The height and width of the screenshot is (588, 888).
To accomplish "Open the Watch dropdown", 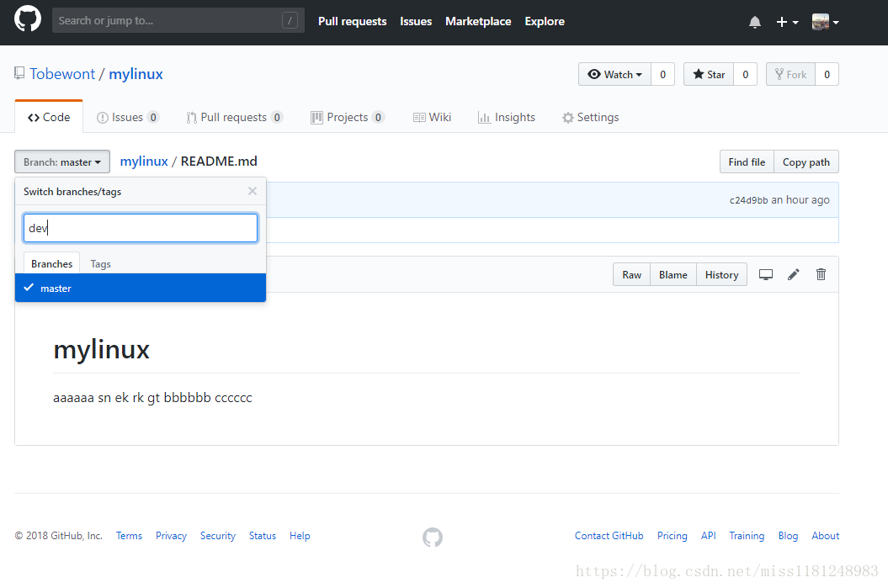I will tap(614, 74).
